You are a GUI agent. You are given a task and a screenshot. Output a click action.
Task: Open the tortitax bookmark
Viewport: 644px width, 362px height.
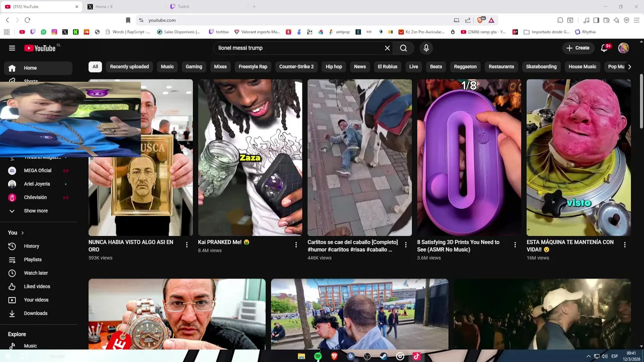pyautogui.click(x=219, y=32)
